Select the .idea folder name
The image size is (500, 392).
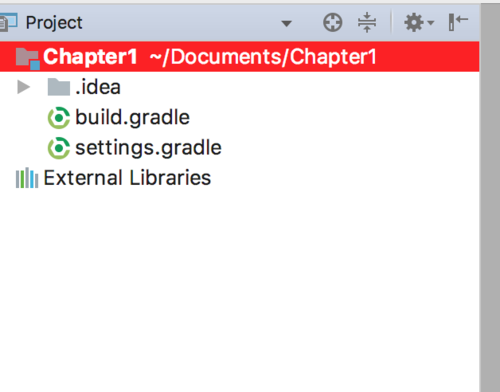98,87
